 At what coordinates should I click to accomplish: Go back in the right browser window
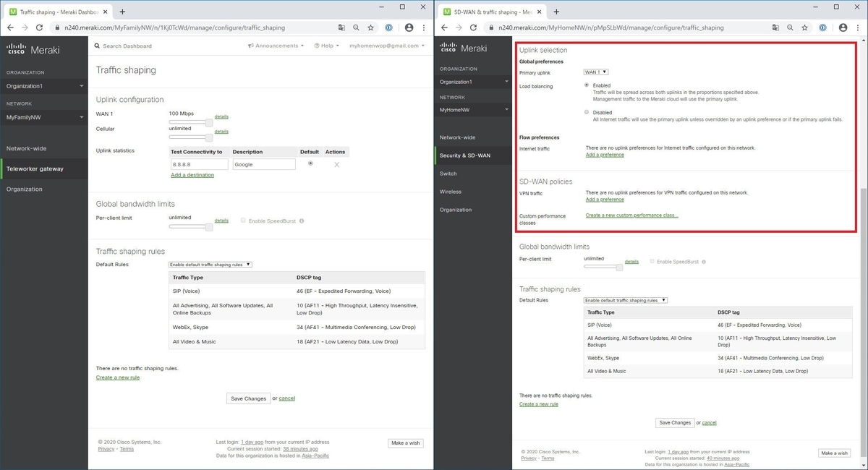(x=445, y=27)
